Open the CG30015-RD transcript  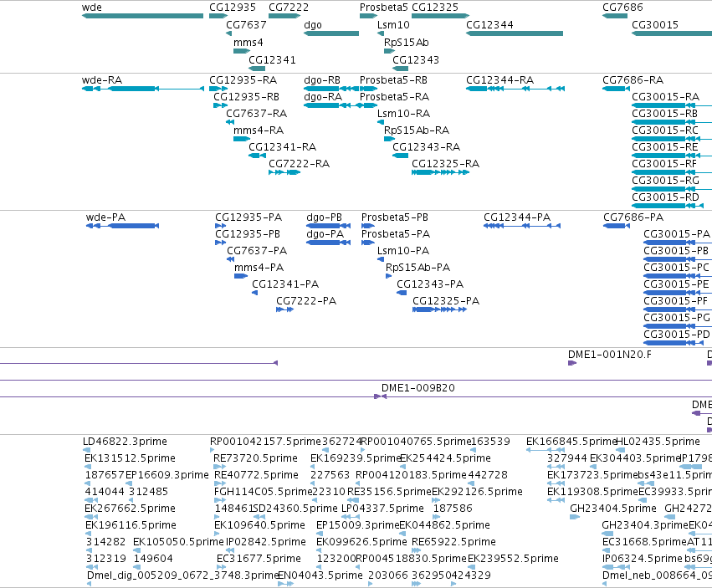pos(668,206)
